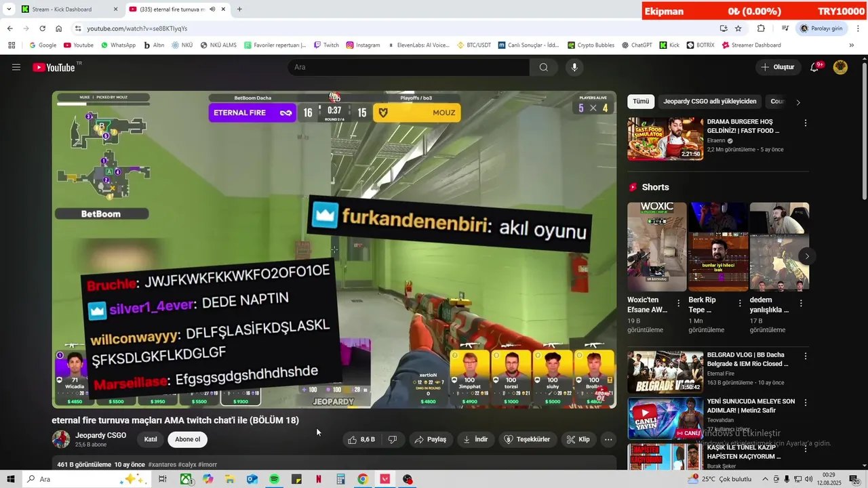
Task: Open Spotify from the taskbar
Action: coord(274,479)
